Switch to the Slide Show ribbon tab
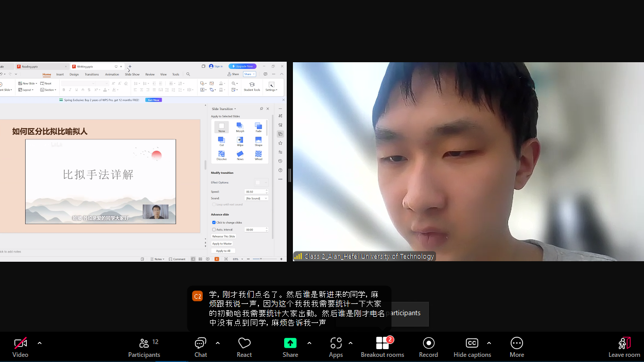Screen dimensions: 644x362 point(132,75)
